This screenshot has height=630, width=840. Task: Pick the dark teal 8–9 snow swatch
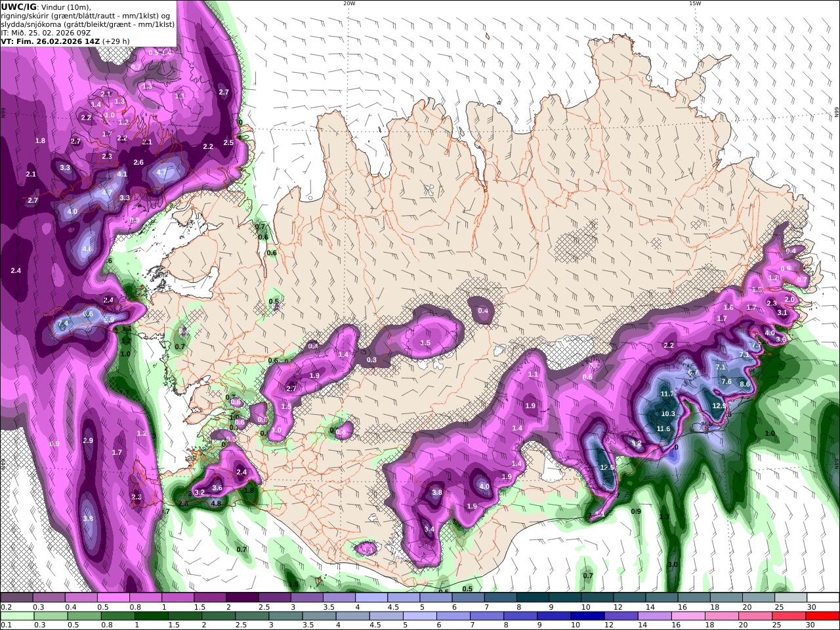coord(532,598)
